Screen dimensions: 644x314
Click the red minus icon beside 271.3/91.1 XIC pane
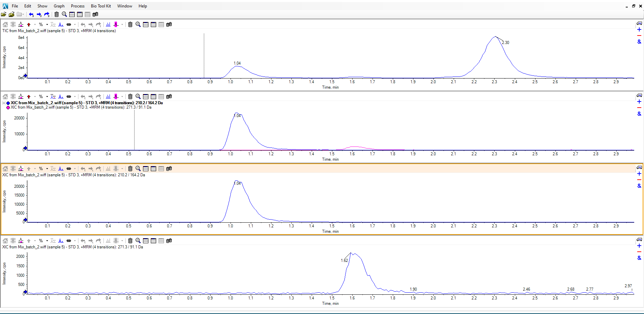pos(639,252)
